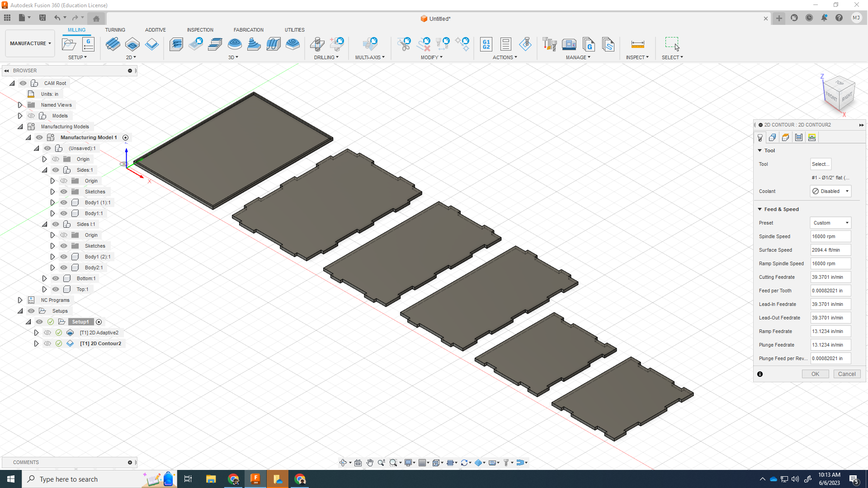Viewport: 868px width, 488px height.
Task: Click the tool Select... button
Action: [820, 164]
